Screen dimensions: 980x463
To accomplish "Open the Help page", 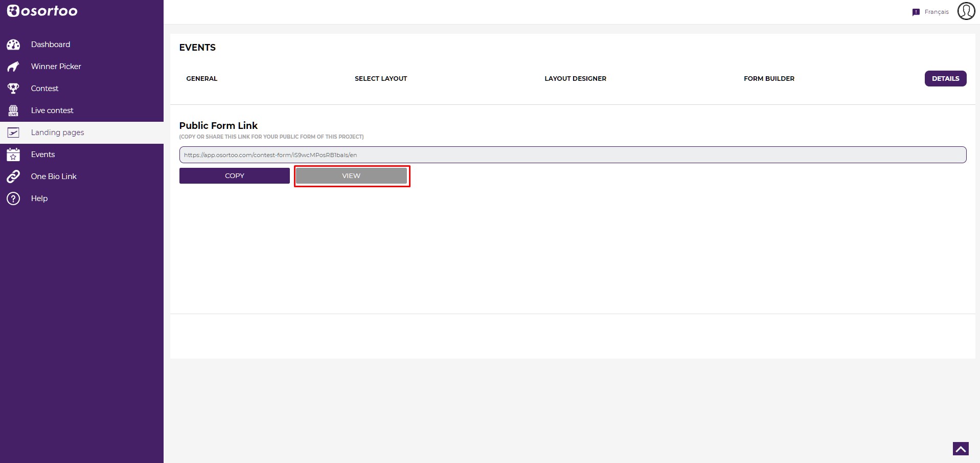I will tap(39, 199).
